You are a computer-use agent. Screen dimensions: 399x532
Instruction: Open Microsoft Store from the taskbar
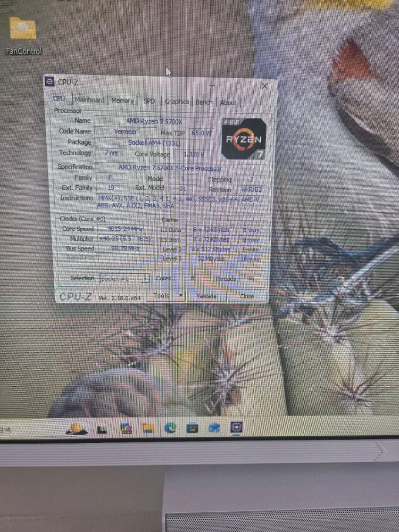point(192,428)
